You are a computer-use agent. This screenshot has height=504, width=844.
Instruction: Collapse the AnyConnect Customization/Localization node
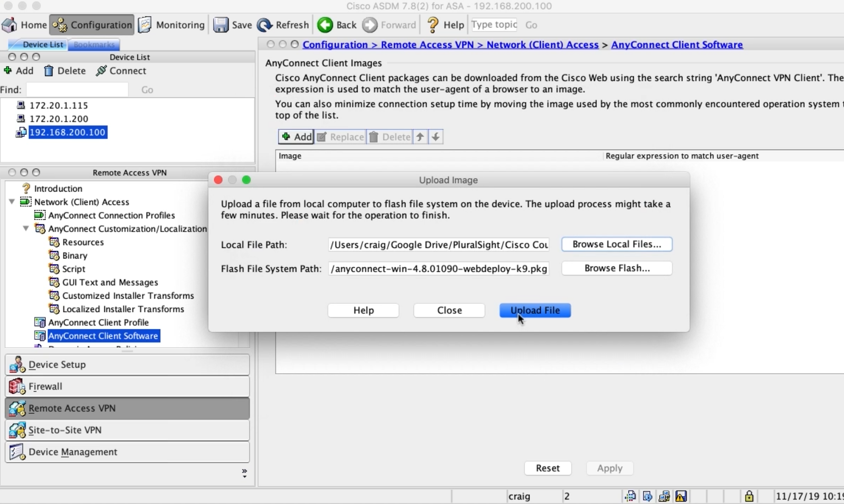tap(26, 229)
